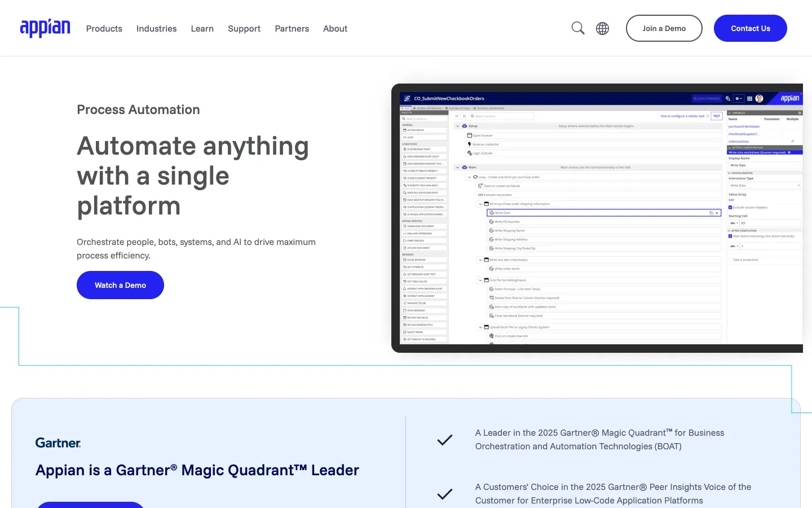The height and width of the screenshot is (508, 812).
Task: Open the Partners menu
Action: pyautogui.click(x=292, y=28)
